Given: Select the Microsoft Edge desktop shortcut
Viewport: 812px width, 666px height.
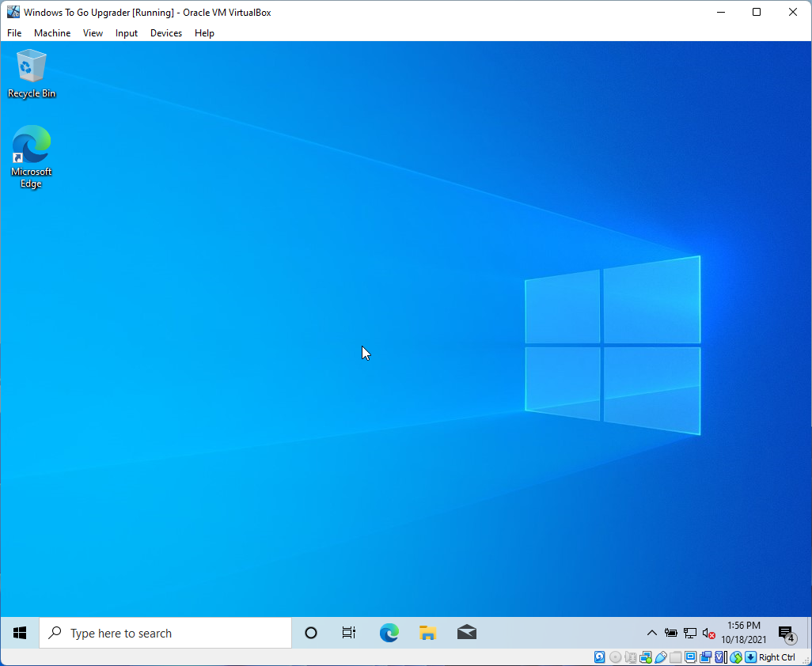Looking at the screenshot, I should coord(32,157).
